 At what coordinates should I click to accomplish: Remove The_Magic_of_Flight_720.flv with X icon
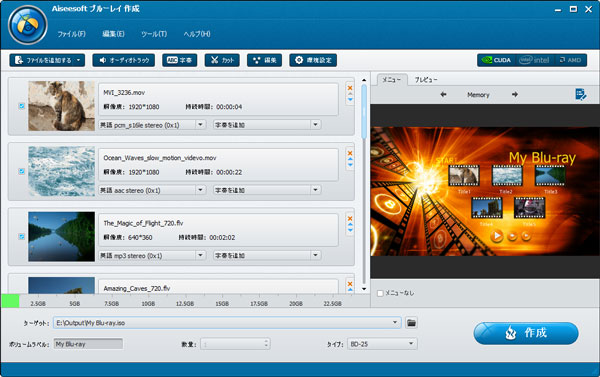[350, 219]
